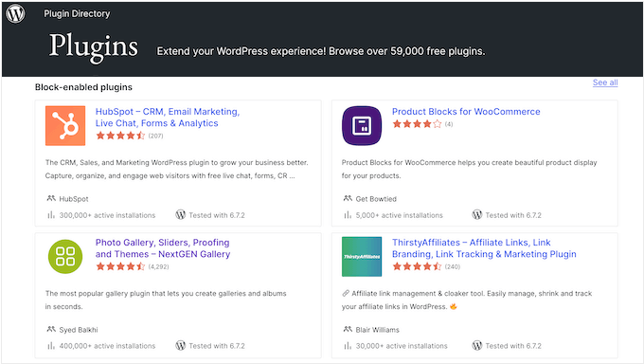Open the NextGEN Gallery green icon
Image resolution: width=644 pixels, height=364 pixels.
click(65, 256)
